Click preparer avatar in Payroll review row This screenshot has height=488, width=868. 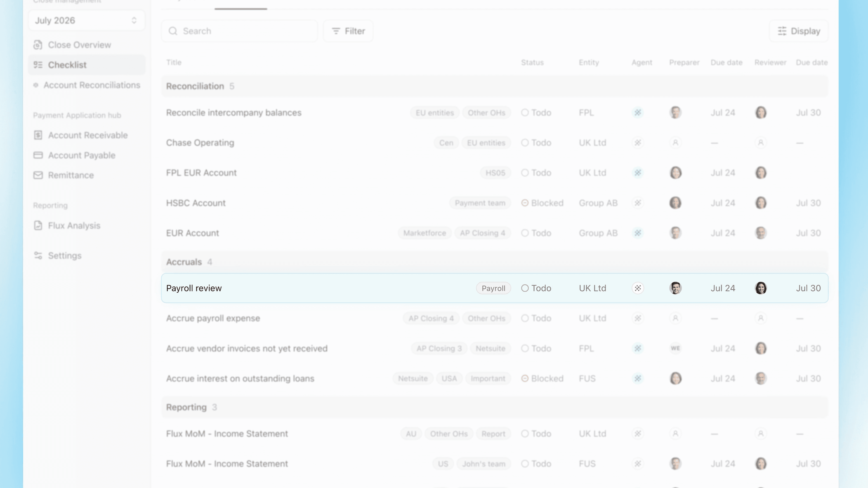click(675, 288)
